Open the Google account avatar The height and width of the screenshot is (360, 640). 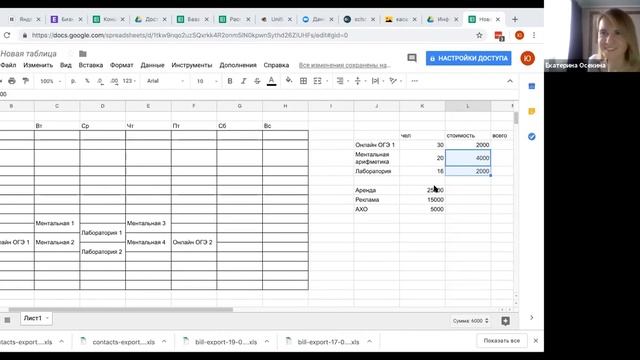527,58
